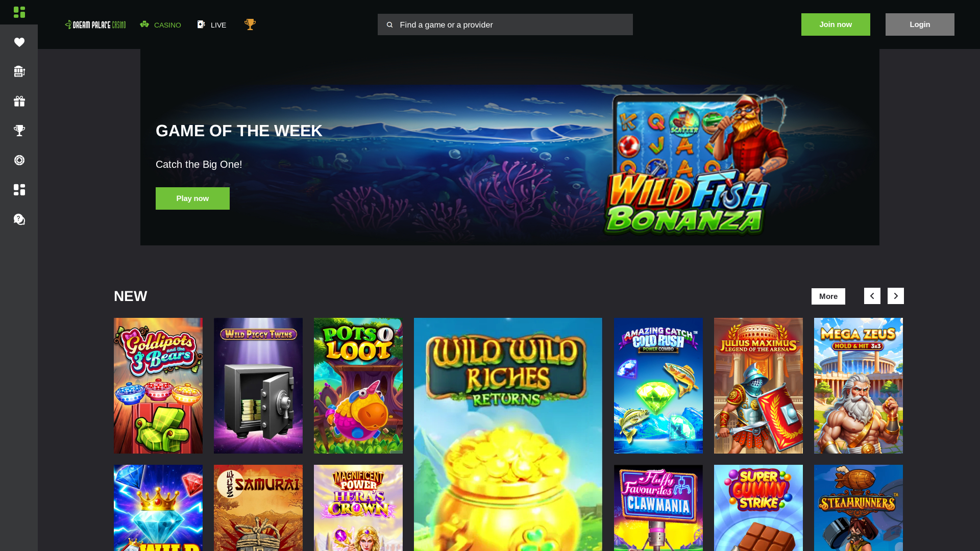Open the gift promotions icon in sidebar
980x551 pixels.
click(x=19, y=101)
